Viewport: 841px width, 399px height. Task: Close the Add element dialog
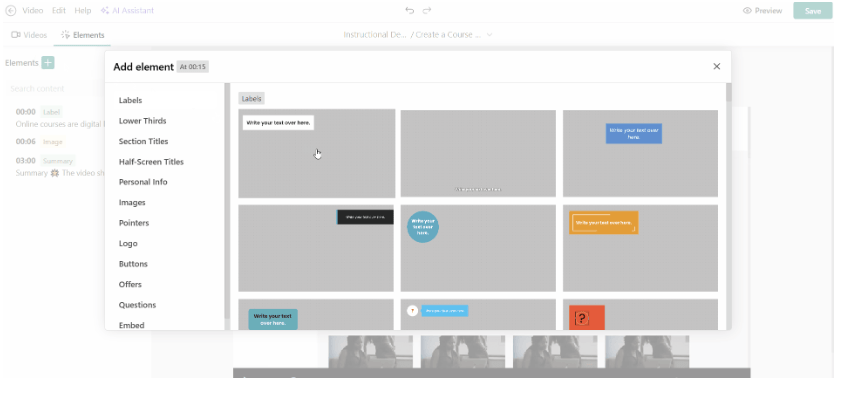(x=717, y=66)
